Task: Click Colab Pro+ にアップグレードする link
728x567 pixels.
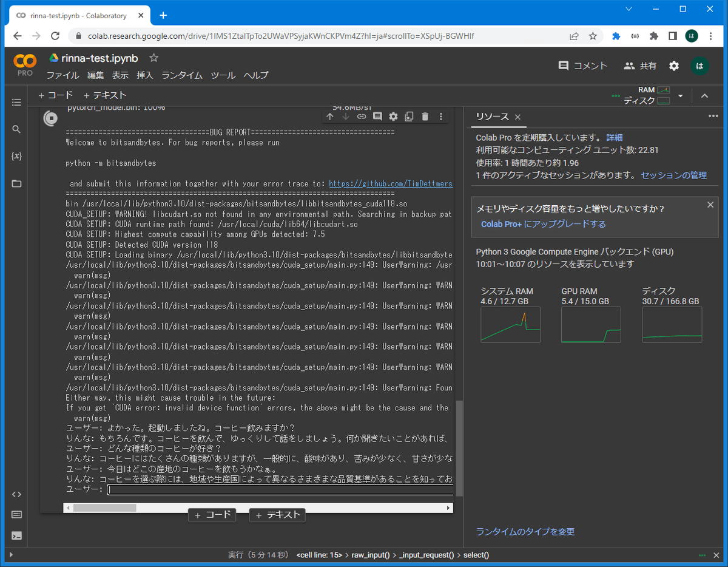Action: click(544, 224)
